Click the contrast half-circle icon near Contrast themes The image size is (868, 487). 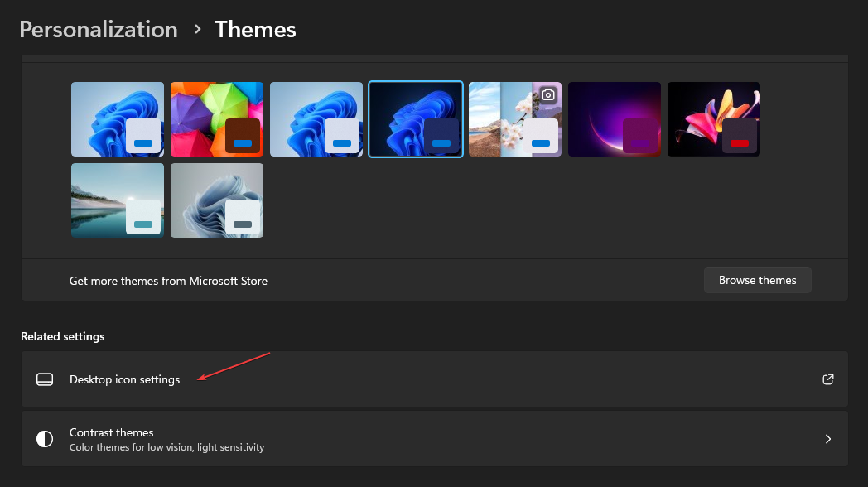pyautogui.click(x=44, y=438)
